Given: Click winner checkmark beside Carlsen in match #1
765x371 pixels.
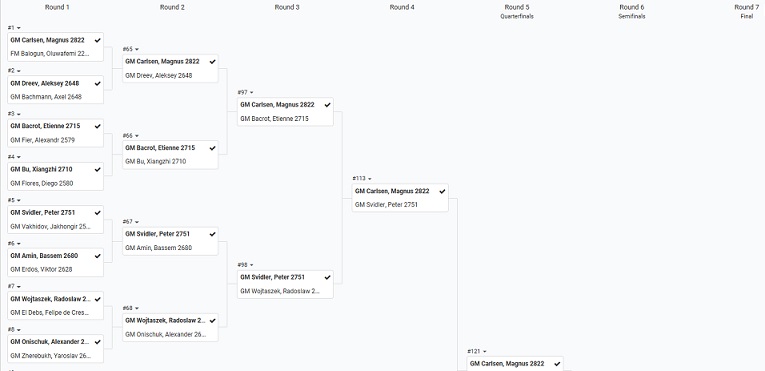Looking at the screenshot, I should [x=98, y=41].
